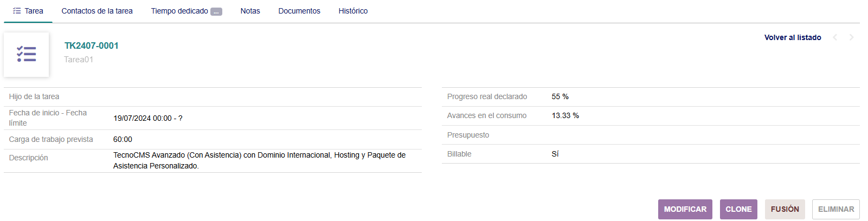Click the task reference TK2407-0001

click(x=91, y=45)
